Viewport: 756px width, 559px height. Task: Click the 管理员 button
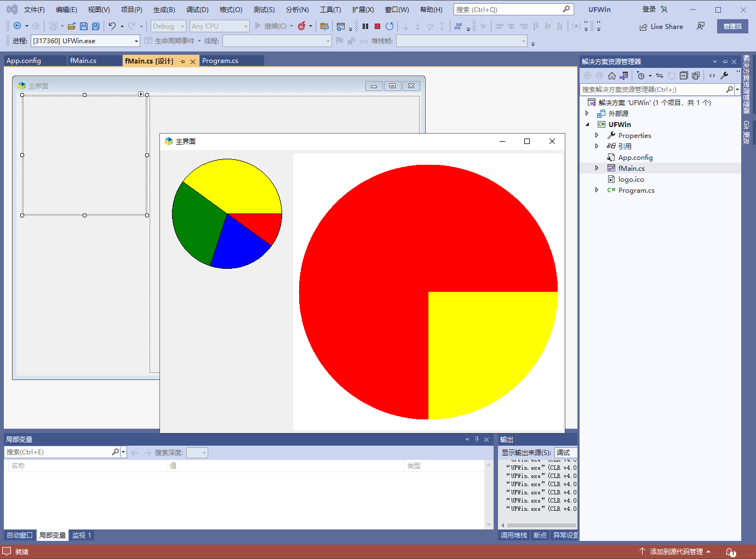coord(732,26)
